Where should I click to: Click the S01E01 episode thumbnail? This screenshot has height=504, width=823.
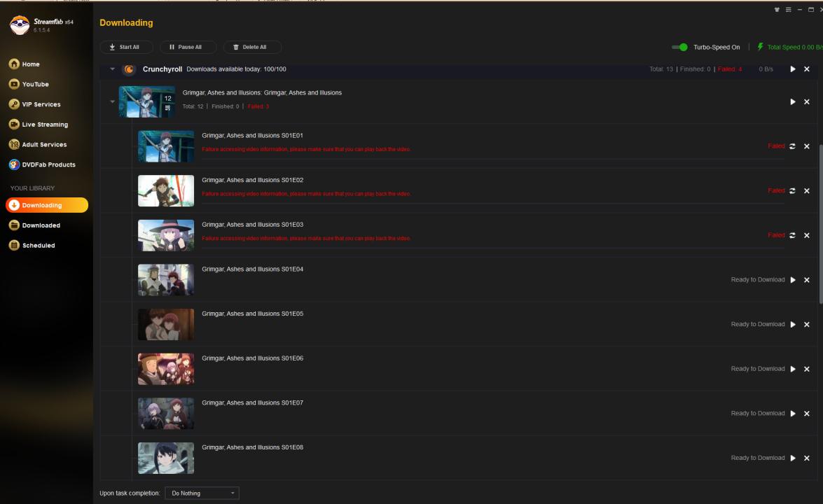point(166,146)
